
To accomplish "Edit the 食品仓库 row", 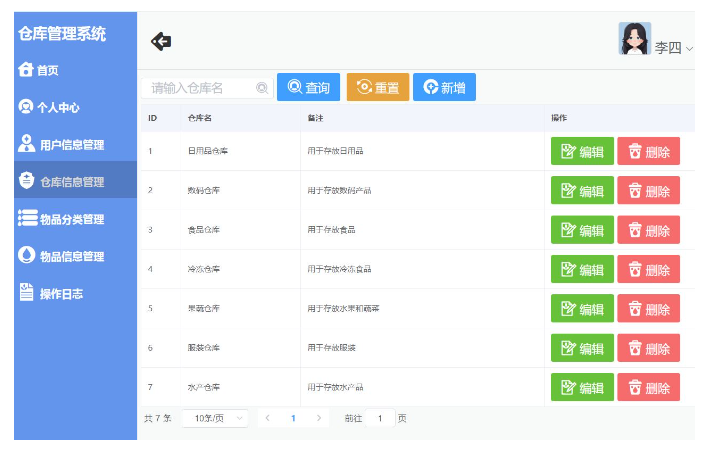I will click(582, 230).
